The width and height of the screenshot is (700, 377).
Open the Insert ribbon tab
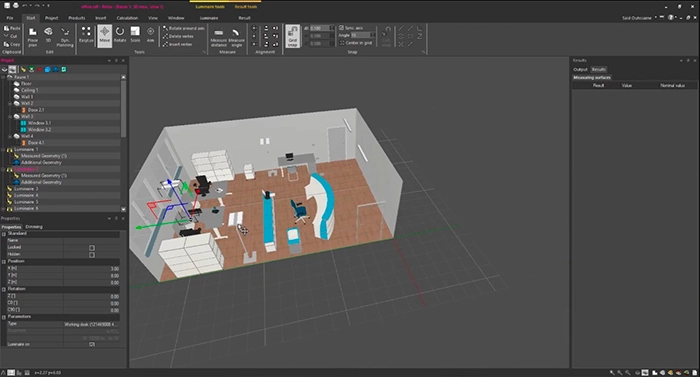point(101,18)
